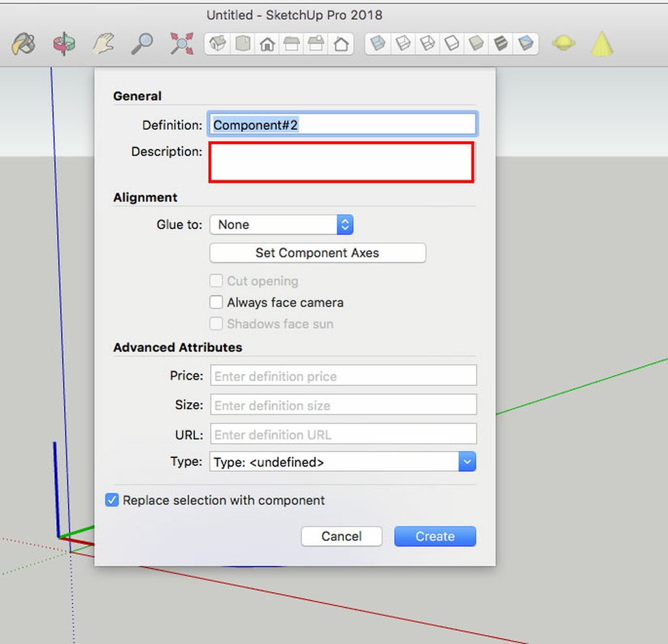This screenshot has width=668, height=644.
Task: Click Set Component Axes button
Action: point(317,253)
